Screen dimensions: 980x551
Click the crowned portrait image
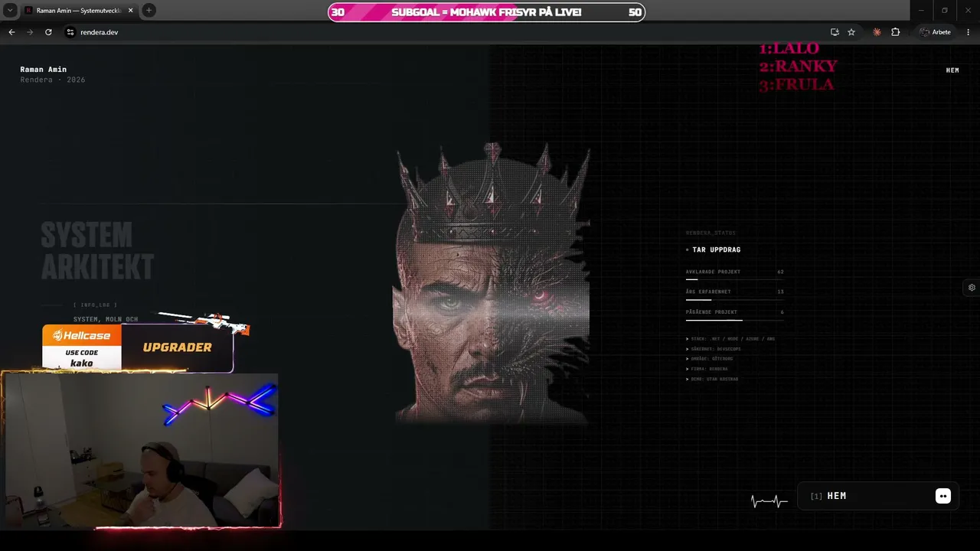click(x=492, y=282)
